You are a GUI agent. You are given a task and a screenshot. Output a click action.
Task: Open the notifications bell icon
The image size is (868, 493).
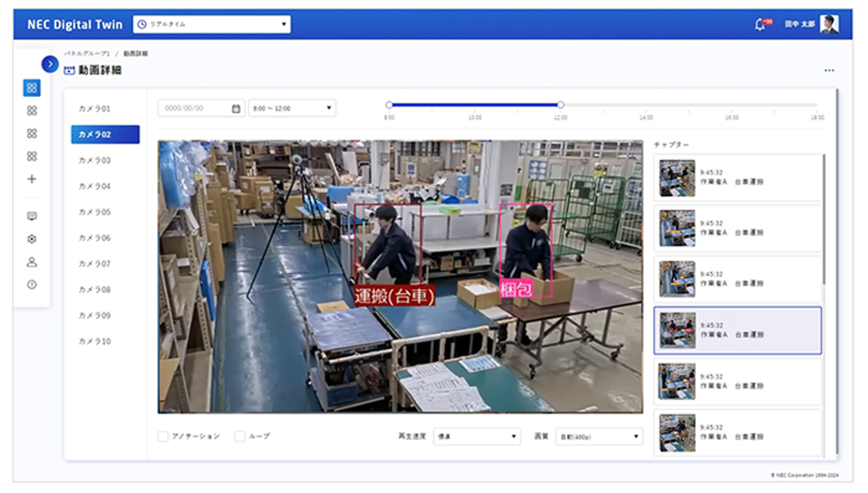point(759,24)
